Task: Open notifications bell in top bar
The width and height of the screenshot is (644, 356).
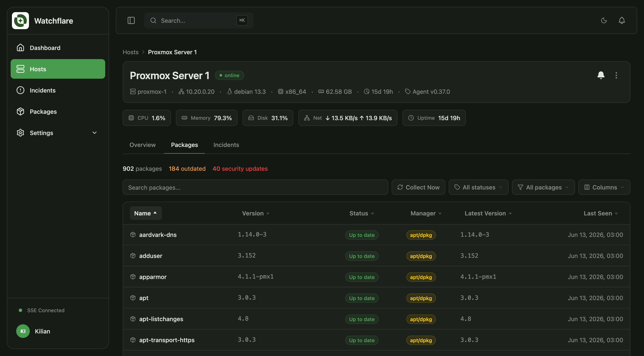Action: pos(621,20)
